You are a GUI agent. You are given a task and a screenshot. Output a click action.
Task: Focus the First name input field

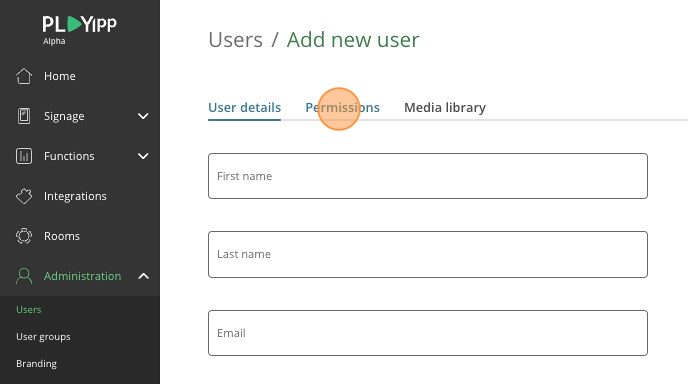click(x=428, y=176)
